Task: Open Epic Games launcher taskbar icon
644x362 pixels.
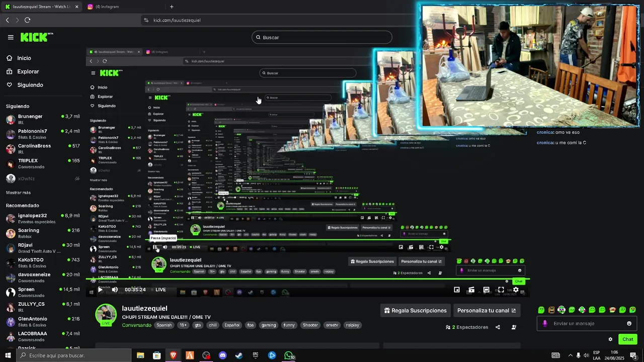Action: point(256,355)
